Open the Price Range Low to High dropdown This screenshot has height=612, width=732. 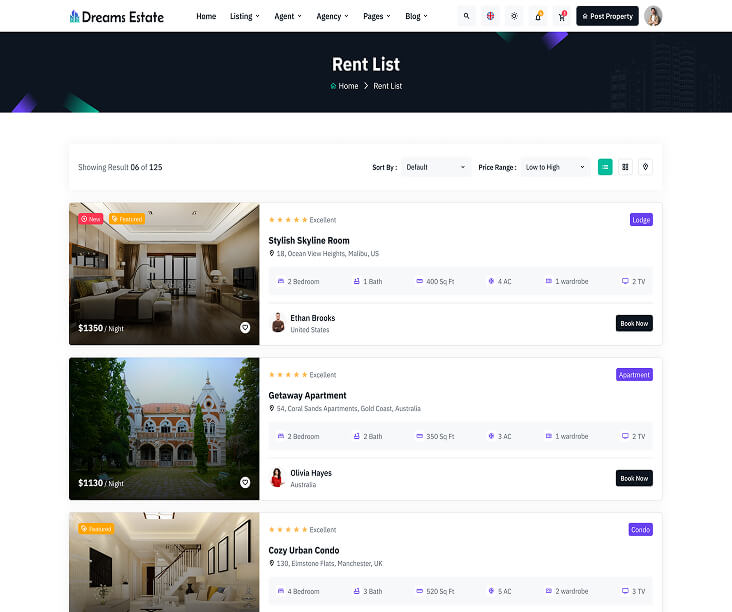[556, 167]
